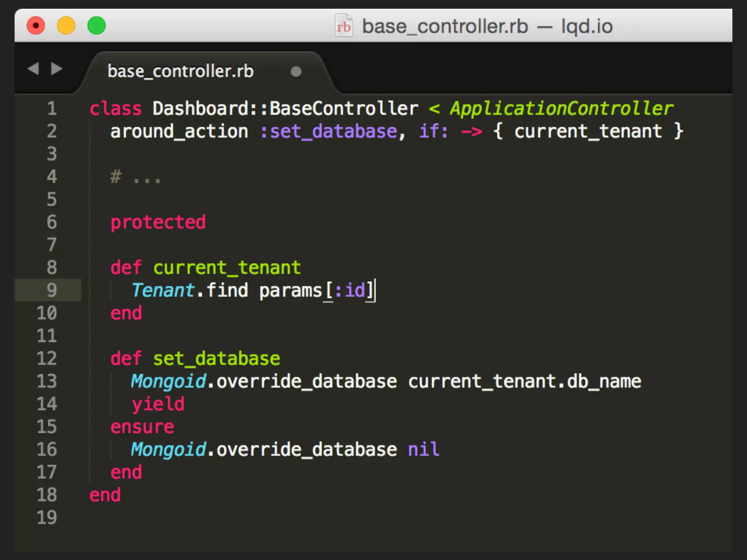The image size is (747, 560).
Task: Place cursor on :set_database symbol
Action: tap(328, 131)
